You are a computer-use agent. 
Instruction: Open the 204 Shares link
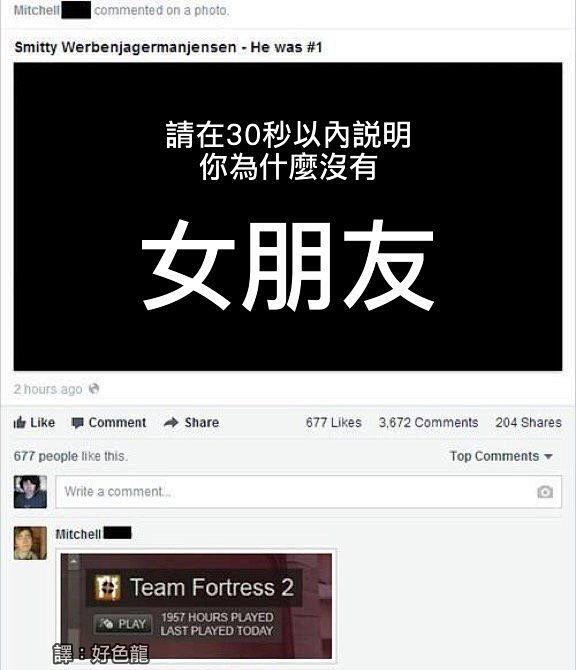529,423
